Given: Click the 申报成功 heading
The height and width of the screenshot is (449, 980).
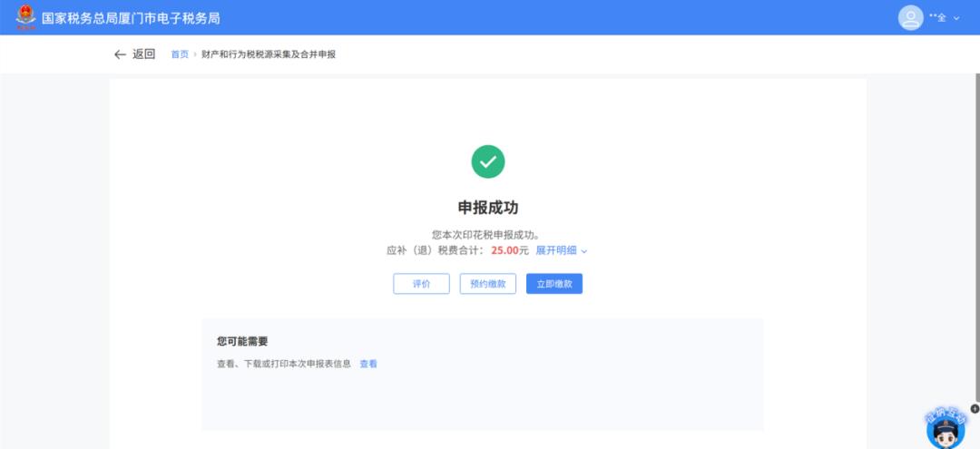Looking at the screenshot, I should pyautogui.click(x=488, y=208).
